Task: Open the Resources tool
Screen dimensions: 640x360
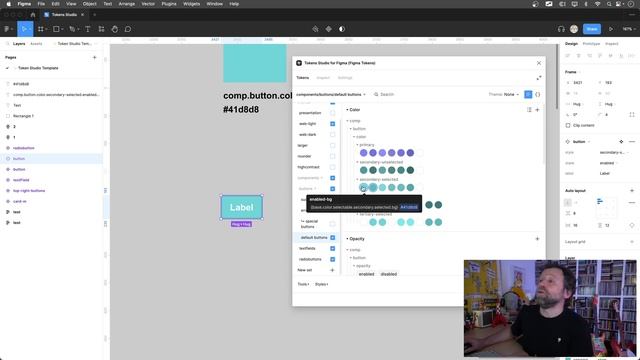Action: pyautogui.click(x=101, y=29)
